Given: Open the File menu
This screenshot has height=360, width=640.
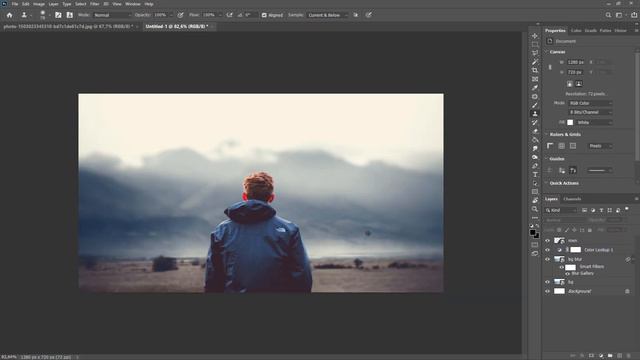Looking at the screenshot, I should [x=15, y=4].
